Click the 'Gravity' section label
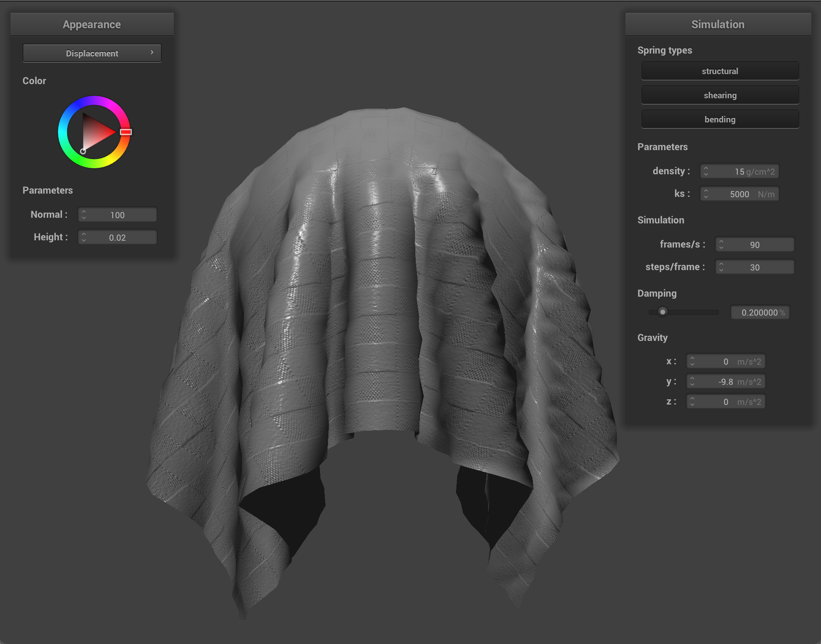 coord(652,338)
